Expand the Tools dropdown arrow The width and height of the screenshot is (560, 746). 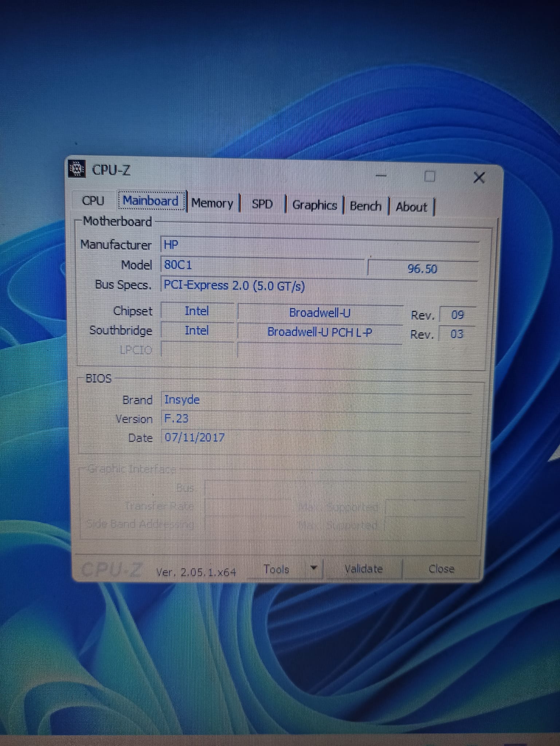pos(314,568)
